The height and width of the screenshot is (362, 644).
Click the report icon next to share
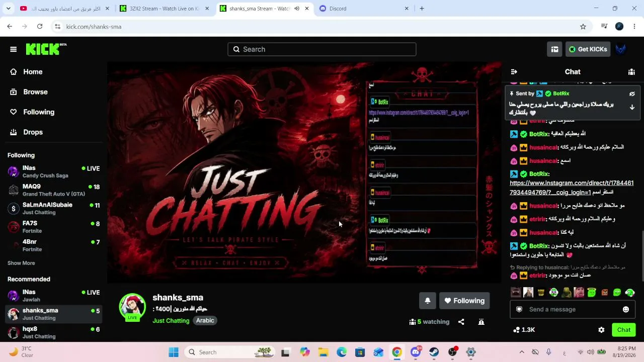click(x=481, y=322)
